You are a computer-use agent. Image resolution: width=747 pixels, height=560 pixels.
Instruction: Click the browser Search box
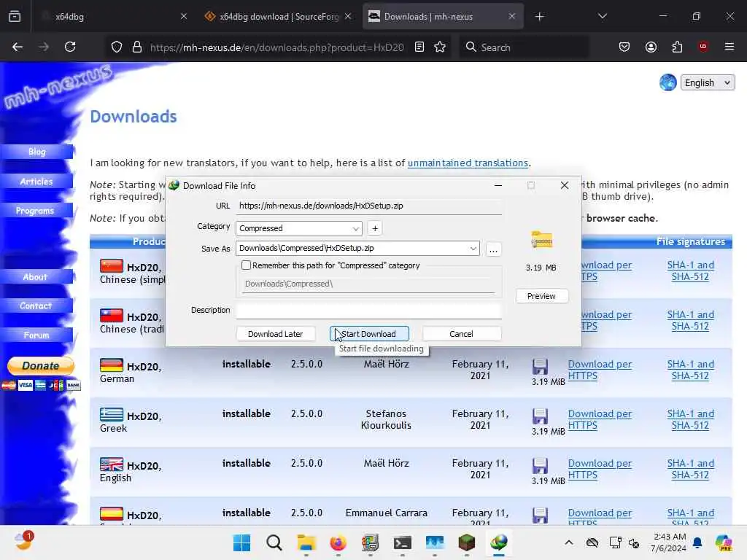pos(524,47)
